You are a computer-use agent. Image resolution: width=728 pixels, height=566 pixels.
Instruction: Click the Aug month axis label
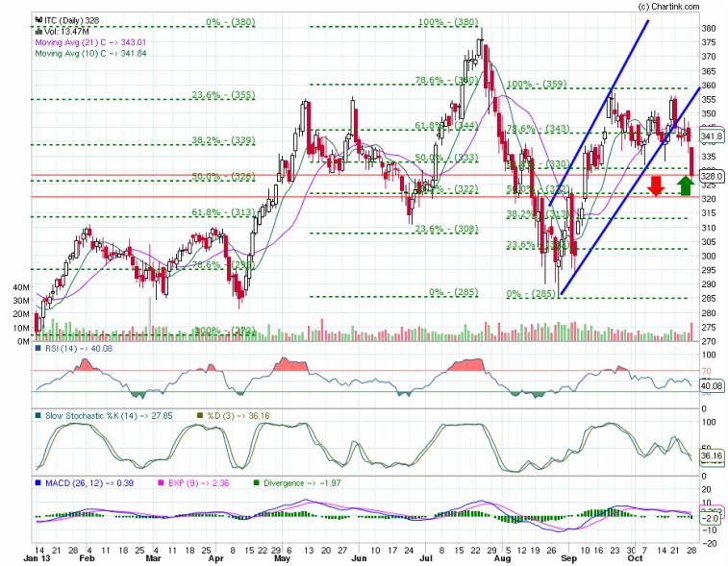tap(502, 558)
